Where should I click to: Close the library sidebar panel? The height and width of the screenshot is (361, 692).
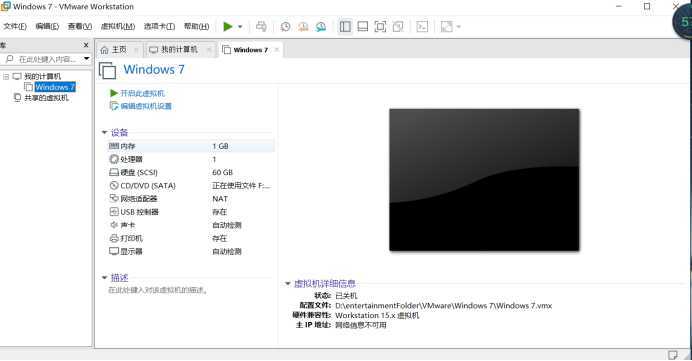(x=86, y=45)
